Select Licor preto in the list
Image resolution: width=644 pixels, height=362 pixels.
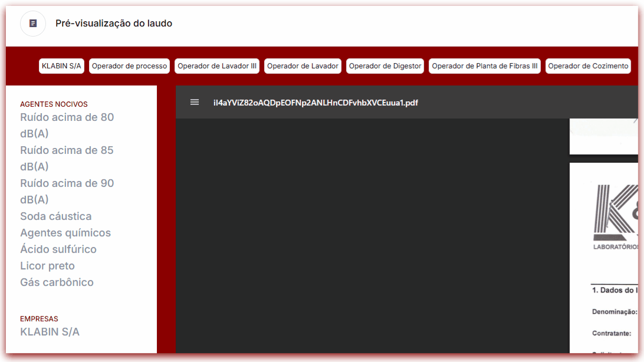[x=47, y=266]
